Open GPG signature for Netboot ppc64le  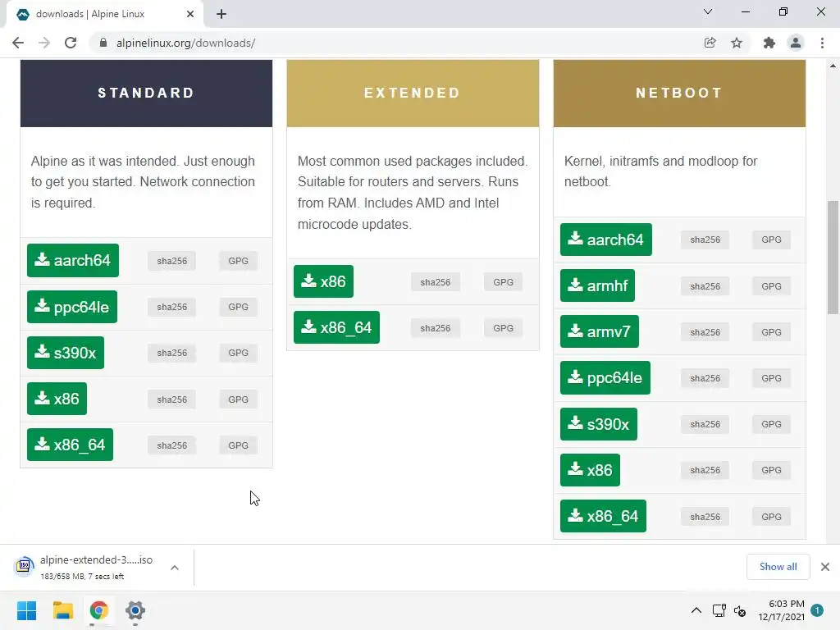[x=771, y=379]
